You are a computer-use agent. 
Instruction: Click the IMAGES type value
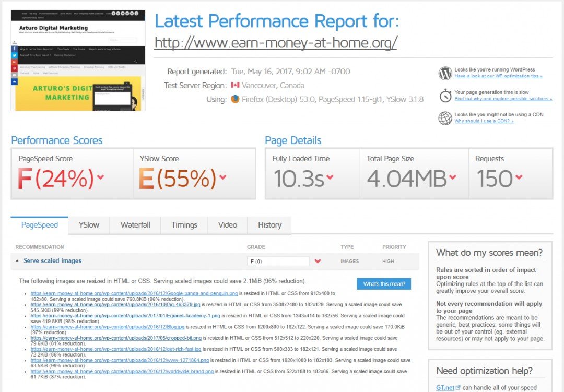(x=349, y=261)
